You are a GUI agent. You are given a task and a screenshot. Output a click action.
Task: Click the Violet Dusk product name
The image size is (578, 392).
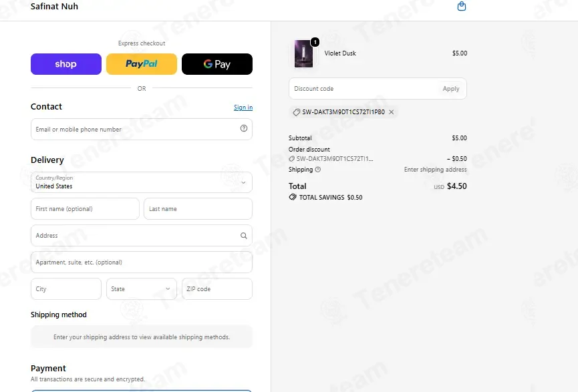point(340,53)
